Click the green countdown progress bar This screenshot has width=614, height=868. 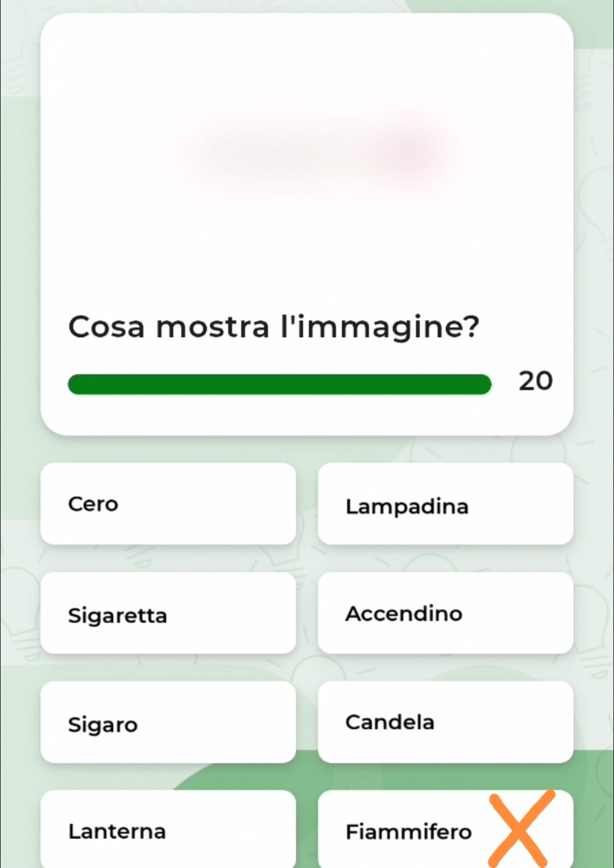pyautogui.click(x=279, y=384)
